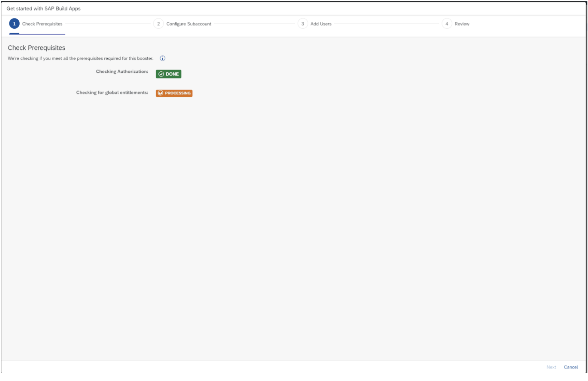Screen dimensions: 588x381
Task: Click the step 4 numbered circle
Action: pyautogui.click(x=448, y=24)
